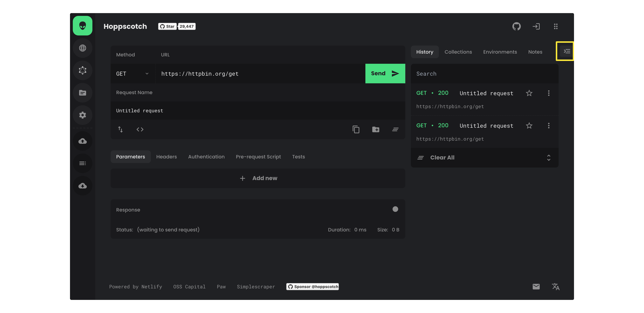Star the first history request
Image resolution: width=644 pixels, height=313 pixels.
tap(529, 93)
